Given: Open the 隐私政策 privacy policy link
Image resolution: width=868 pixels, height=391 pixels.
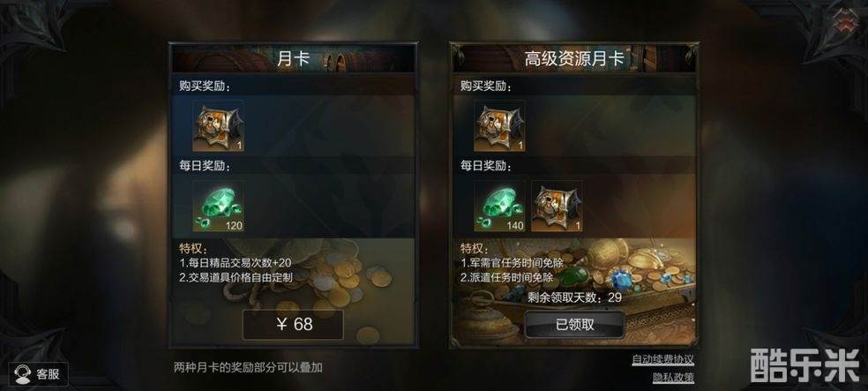Looking at the screenshot, I should [673, 377].
